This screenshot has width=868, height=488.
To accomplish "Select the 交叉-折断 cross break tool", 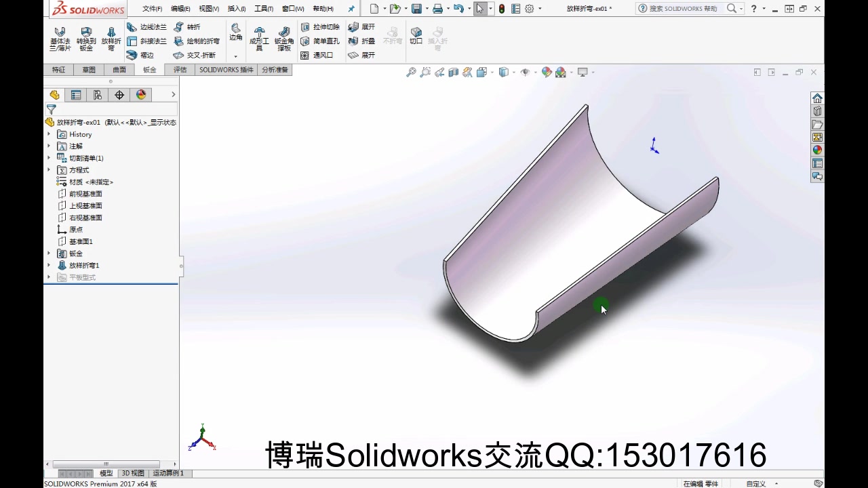I will (195, 56).
